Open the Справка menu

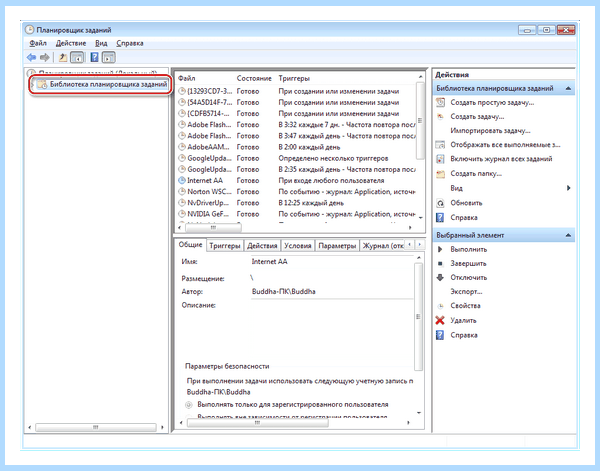tap(130, 43)
